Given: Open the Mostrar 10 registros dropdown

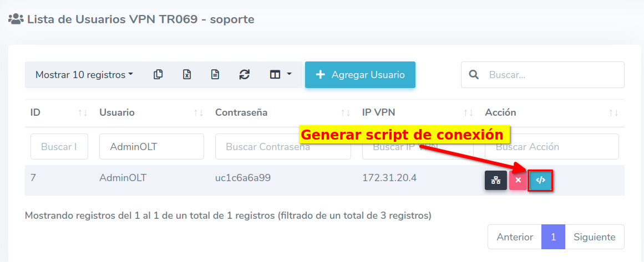Looking at the screenshot, I should (x=84, y=75).
